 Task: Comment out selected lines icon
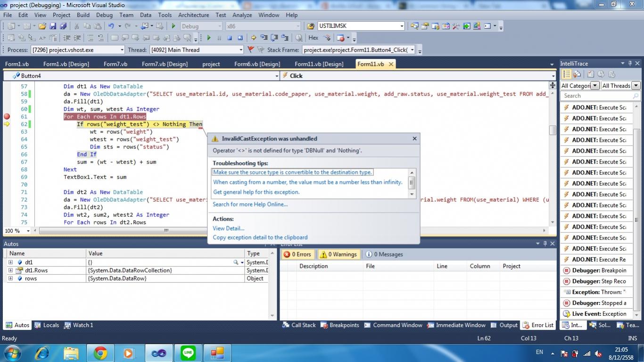pyautogui.click(x=91, y=38)
